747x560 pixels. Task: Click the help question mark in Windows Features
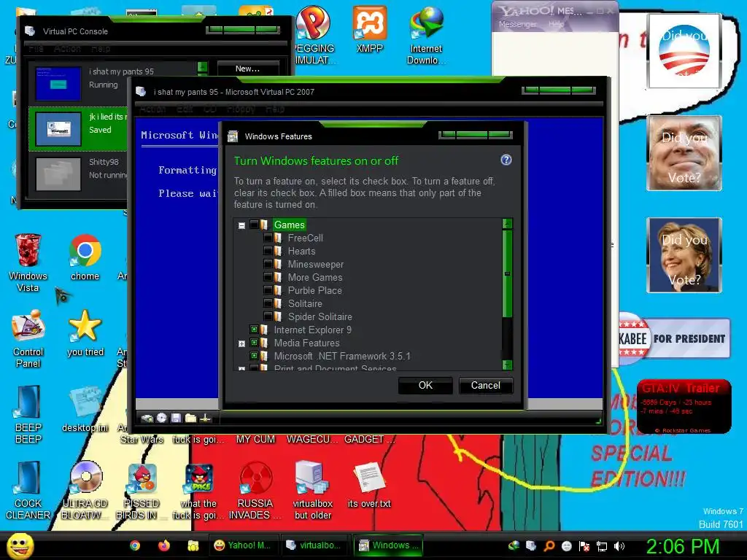coord(506,160)
